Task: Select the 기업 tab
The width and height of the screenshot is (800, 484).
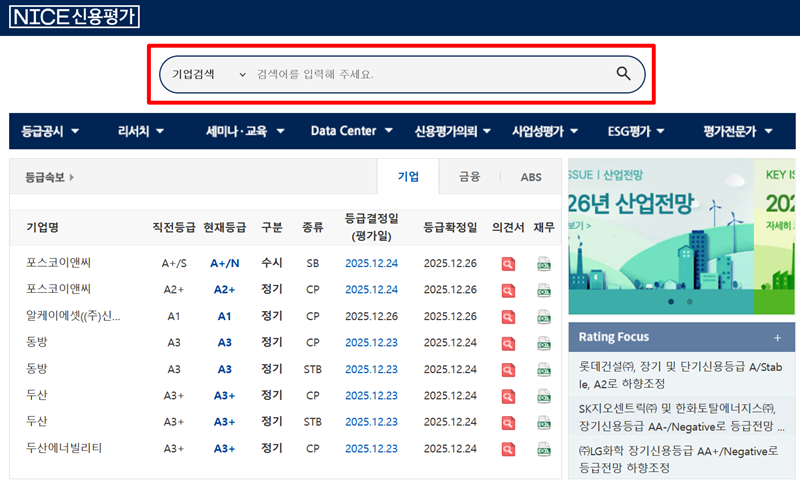Action: point(408,176)
